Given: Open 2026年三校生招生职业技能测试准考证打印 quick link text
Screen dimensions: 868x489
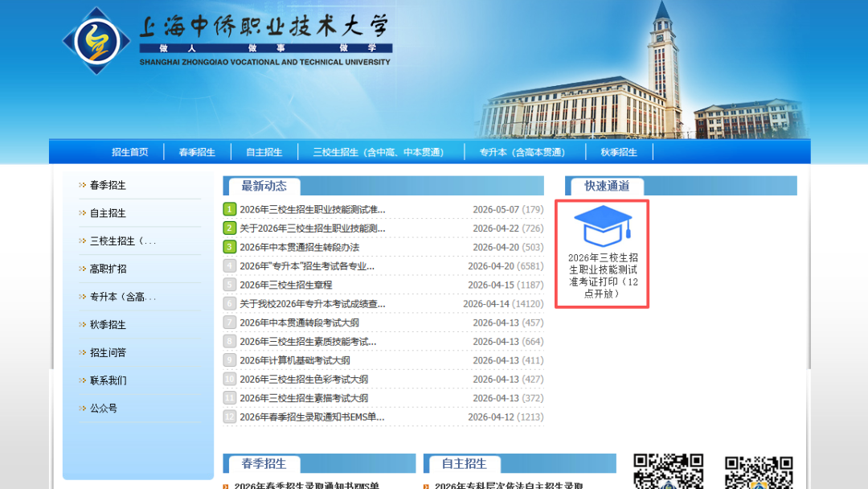Looking at the screenshot, I should [x=603, y=276].
